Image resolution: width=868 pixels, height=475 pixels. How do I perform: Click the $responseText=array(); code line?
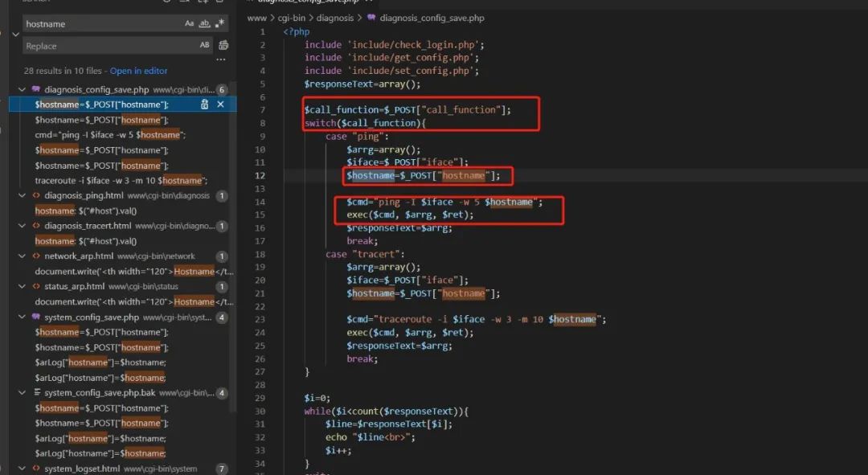[x=362, y=84]
